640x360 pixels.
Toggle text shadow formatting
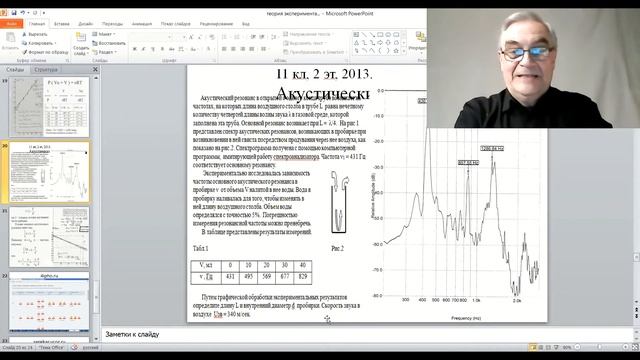[x=162, y=49]
